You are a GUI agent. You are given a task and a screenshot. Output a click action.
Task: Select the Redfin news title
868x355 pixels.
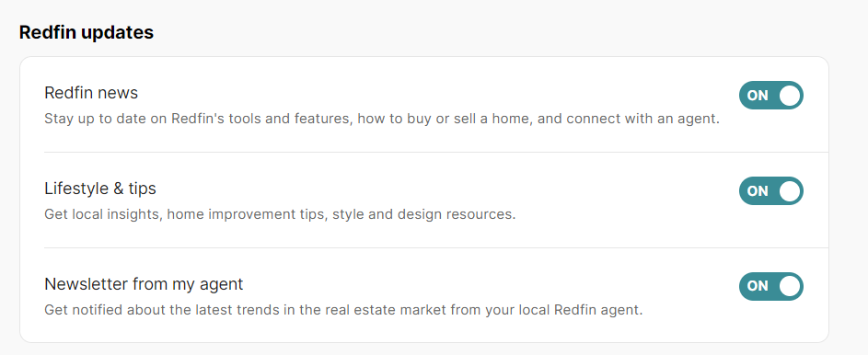click(x=91, y=93)
